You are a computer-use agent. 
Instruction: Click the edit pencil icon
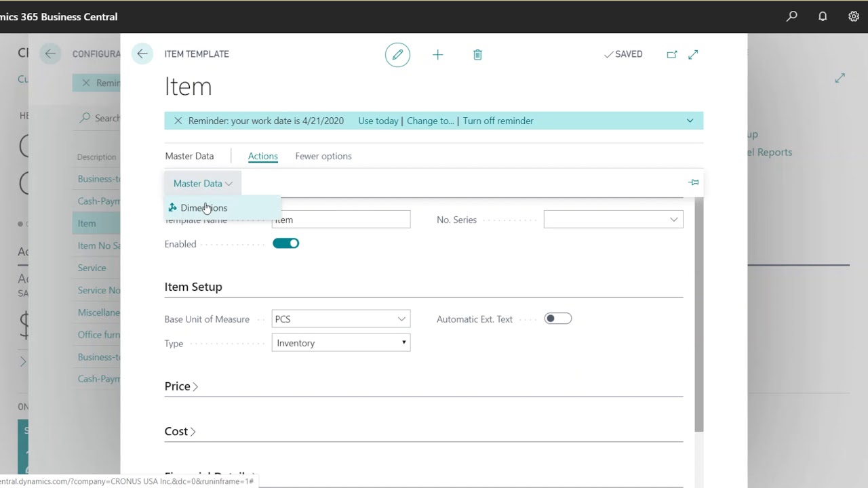tap(397, 54)
